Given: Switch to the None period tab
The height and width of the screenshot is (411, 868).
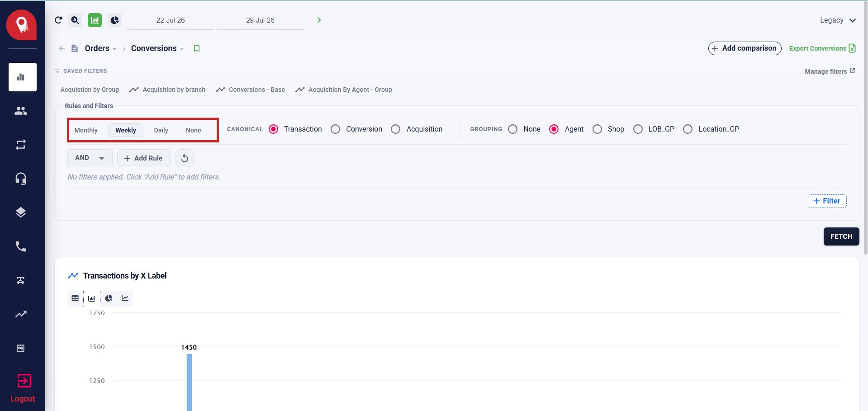Looking at the screenshot, I should (x=194, y=130).
